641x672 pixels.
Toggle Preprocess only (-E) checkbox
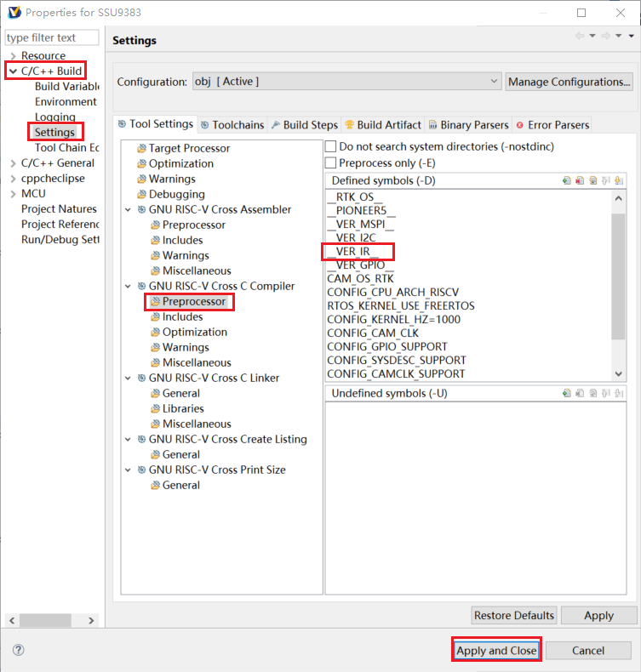tap(331, 162)
